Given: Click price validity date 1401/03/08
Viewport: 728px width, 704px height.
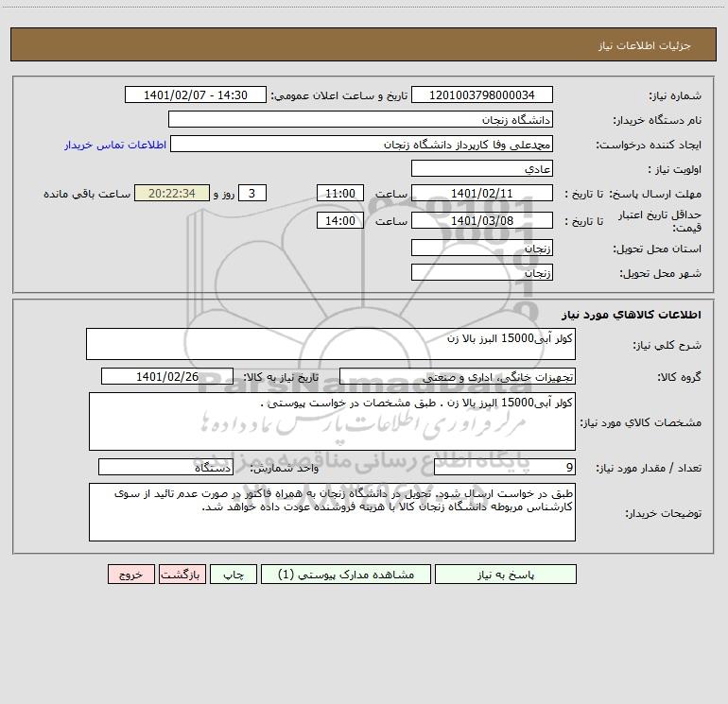Looking at the screenshot, I should 482,220.
